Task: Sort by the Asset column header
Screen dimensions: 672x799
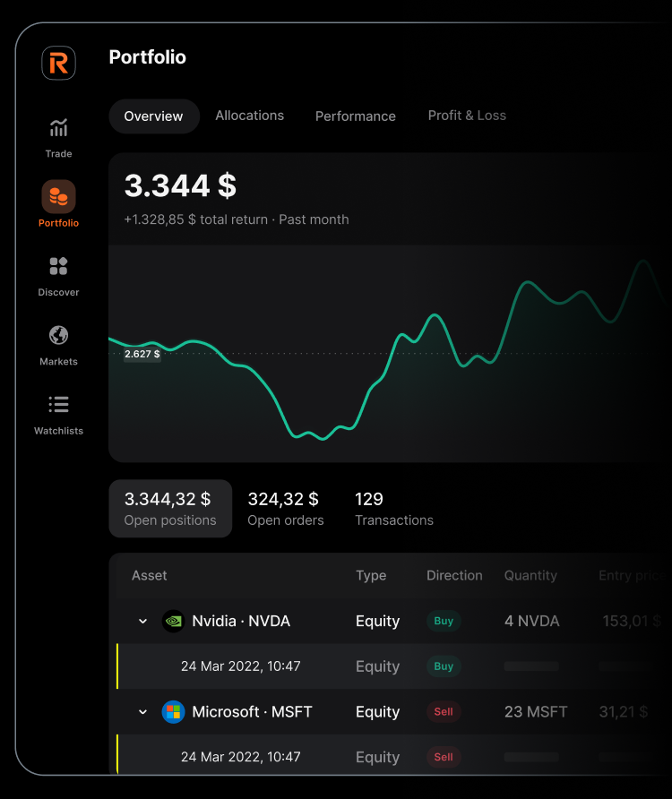Action: coord(150,576)
